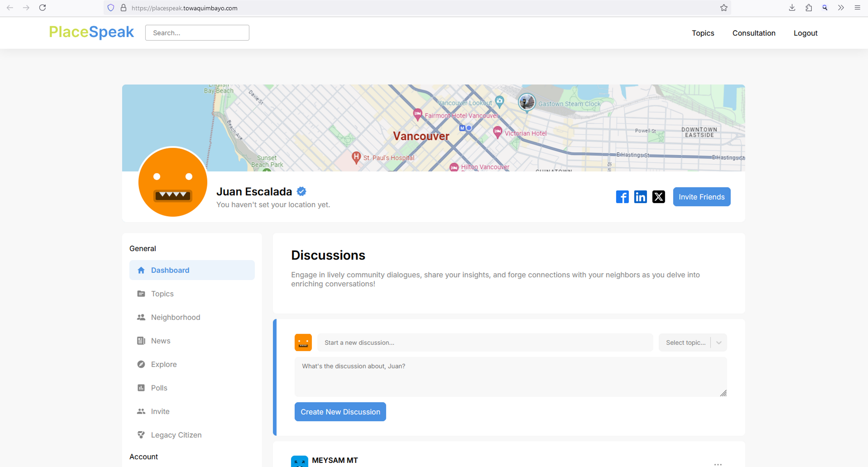The width and height of the screenshot is (868, 467).
Task: Click the Topics folder icon in sidebar
Action: coord(141,294)
